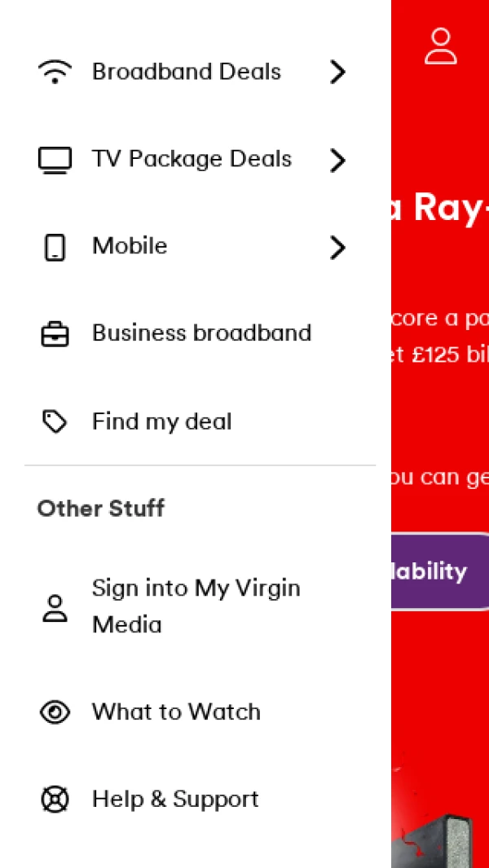The height and width of the screenshot is (868, 489).
Task: Click the TV screen icon
Action: pyautogui.click(x=55, y=160)
